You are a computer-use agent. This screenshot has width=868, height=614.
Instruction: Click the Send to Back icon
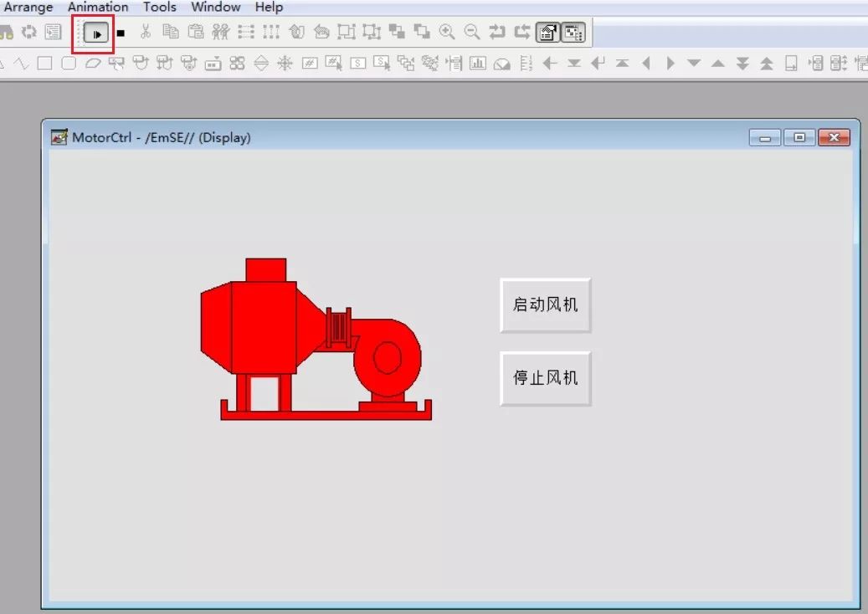[x=422, y=32]
